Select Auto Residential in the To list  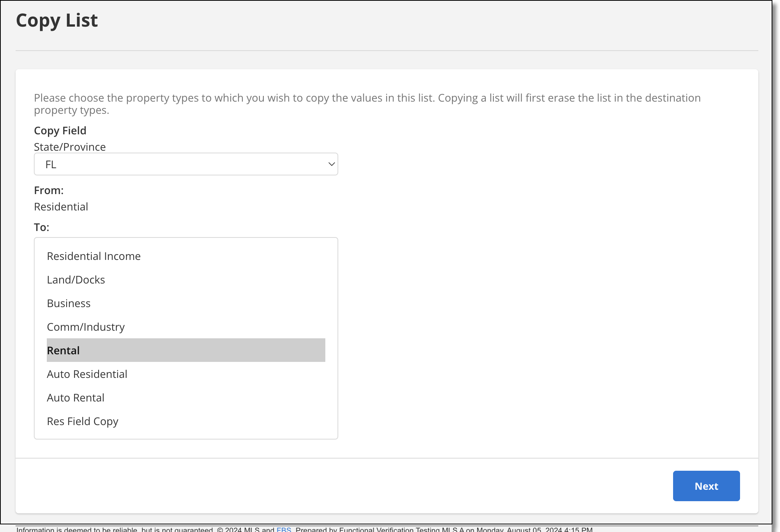(186, 374)
